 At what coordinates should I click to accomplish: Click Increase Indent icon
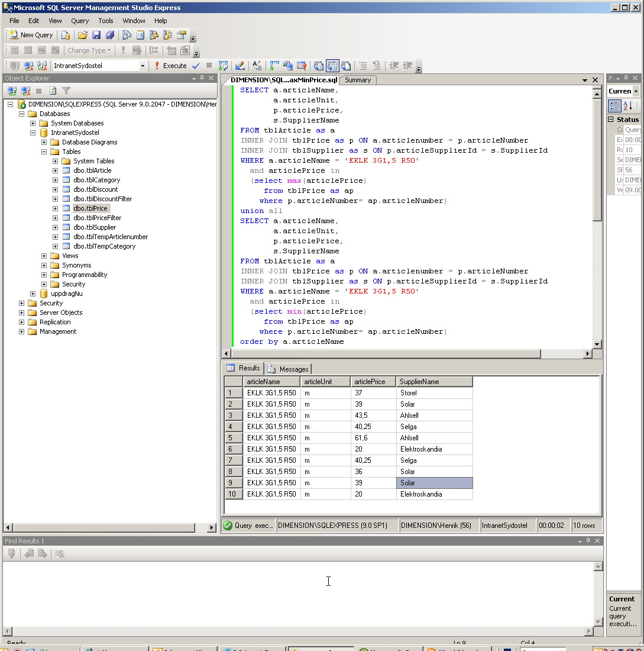click(x=408, y=66)
